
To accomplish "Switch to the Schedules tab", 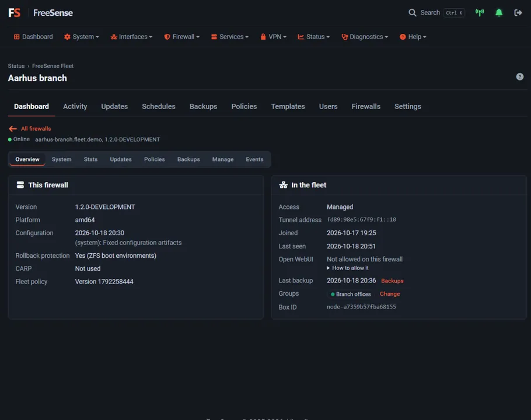I will tap(159, 107).
